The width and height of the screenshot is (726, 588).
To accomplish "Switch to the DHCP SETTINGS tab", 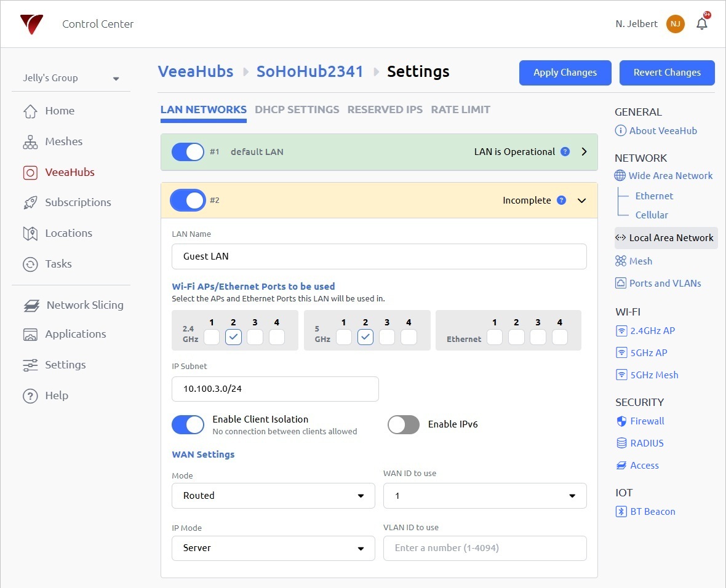I will (x=297, y=109).
